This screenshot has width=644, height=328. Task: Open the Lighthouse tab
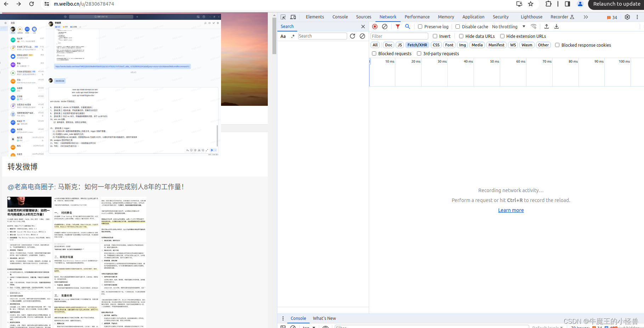click(x=531, y=17)
